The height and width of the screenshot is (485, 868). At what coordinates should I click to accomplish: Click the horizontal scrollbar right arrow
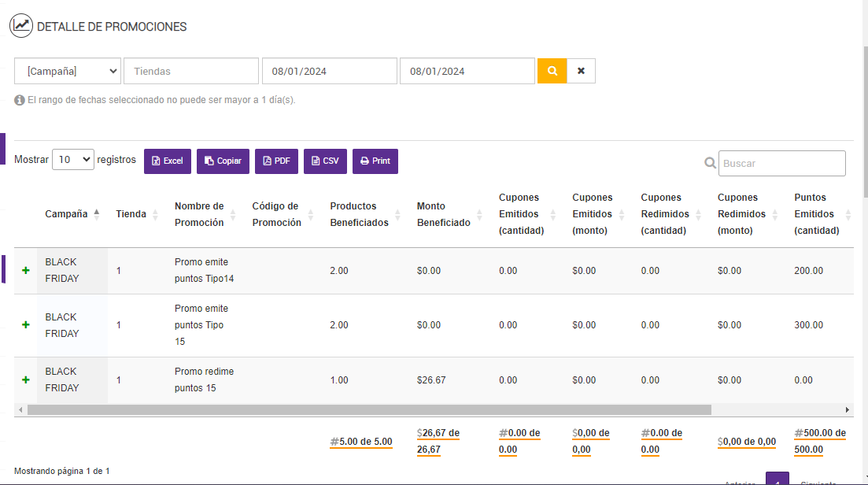(x=848, y=410)
